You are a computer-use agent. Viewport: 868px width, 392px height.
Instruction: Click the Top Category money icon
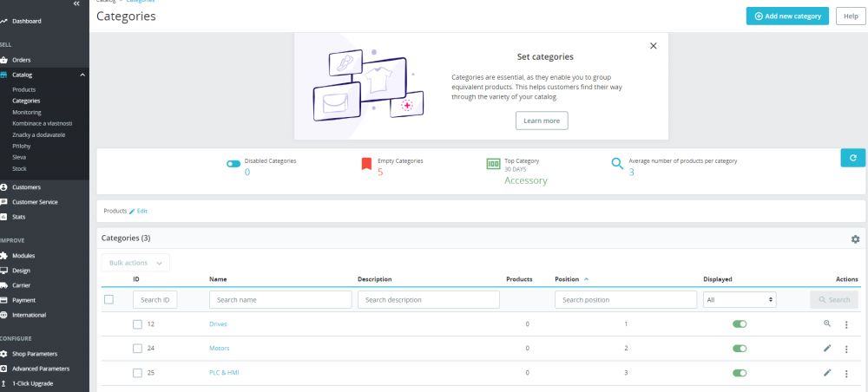click(x=493, y=164)
